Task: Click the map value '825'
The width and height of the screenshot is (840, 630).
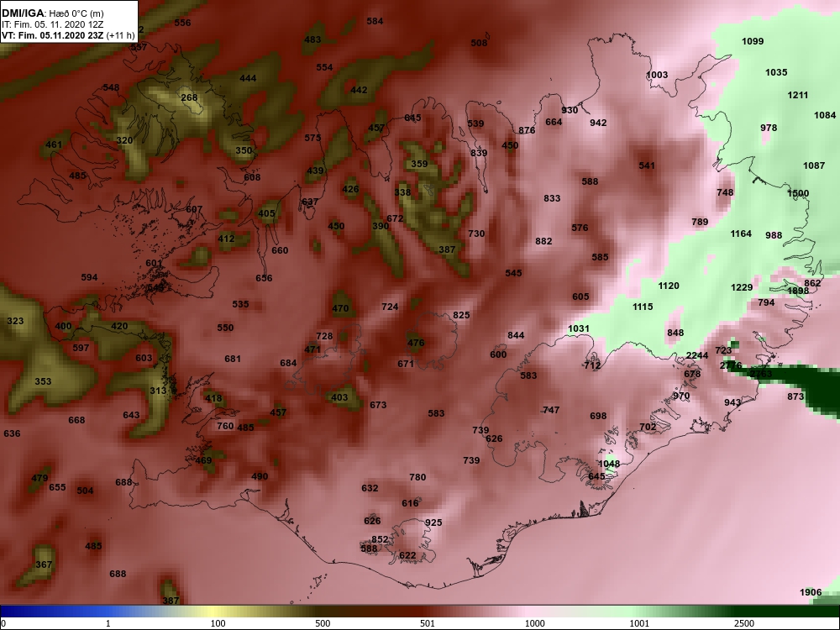Action: 461,315
